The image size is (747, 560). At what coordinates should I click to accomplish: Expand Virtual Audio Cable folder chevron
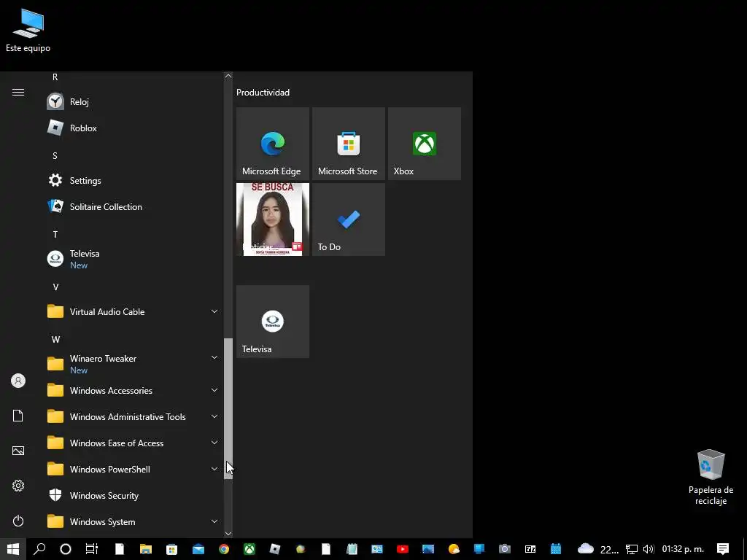(x=214, y=311)
